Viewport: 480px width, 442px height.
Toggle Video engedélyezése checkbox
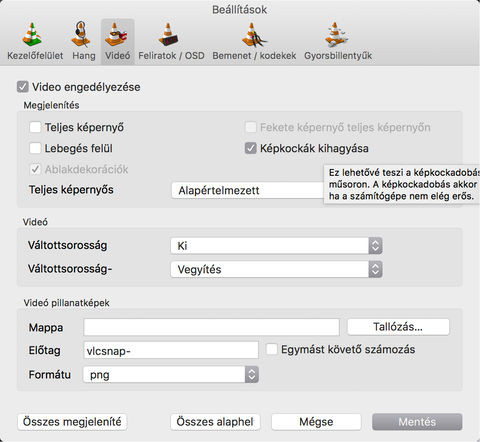pyautogui.click(x=23, y=87)
